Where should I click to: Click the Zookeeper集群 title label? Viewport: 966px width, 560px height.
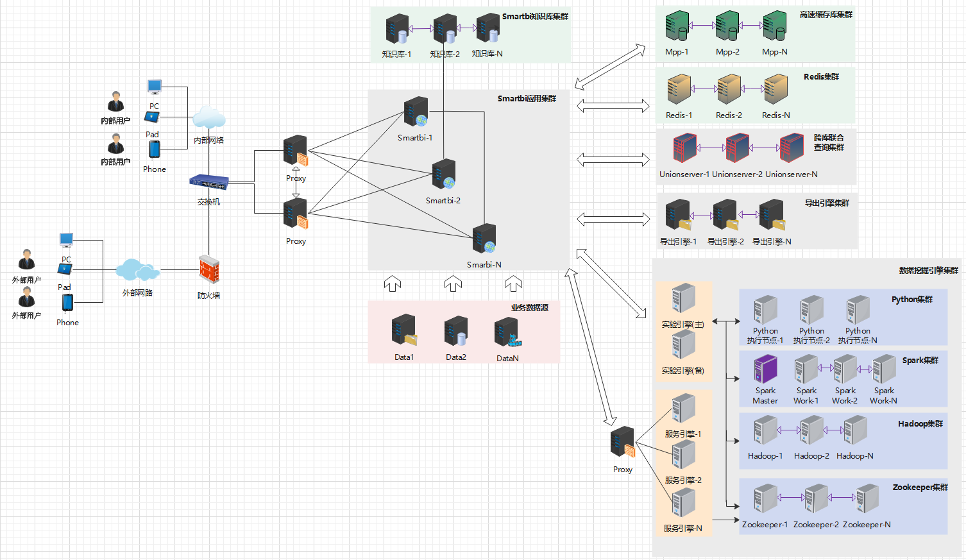pyautogui.click(x=920, y=488)
